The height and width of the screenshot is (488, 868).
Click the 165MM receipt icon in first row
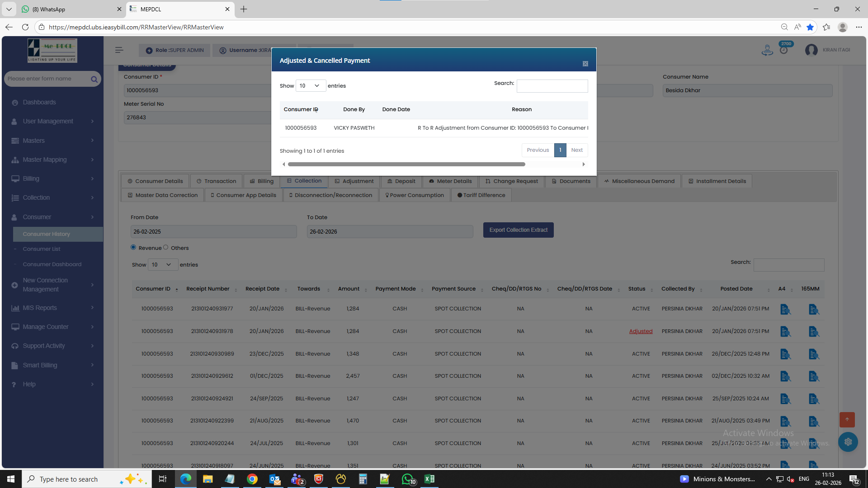(x=813, y=310)
